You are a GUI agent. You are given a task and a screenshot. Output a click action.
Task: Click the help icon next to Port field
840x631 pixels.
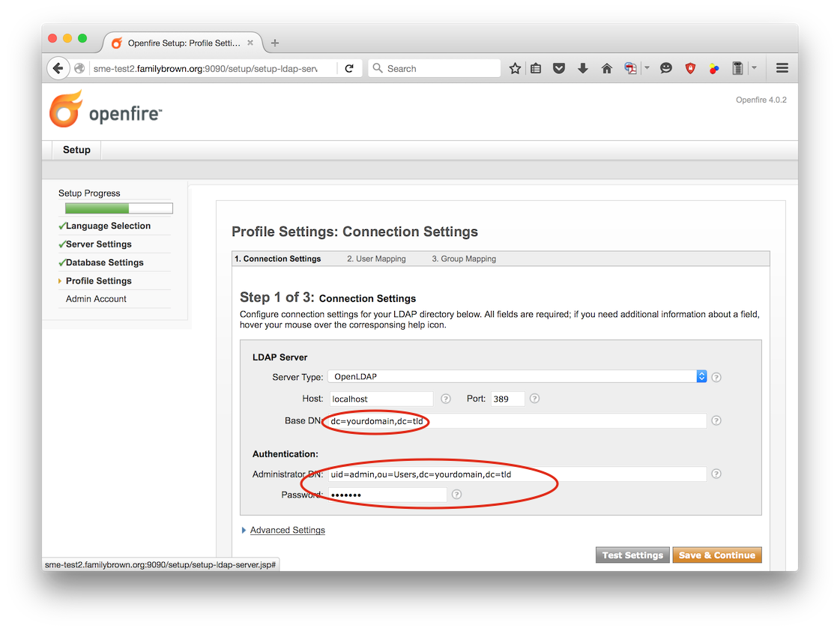coord(534,399)
